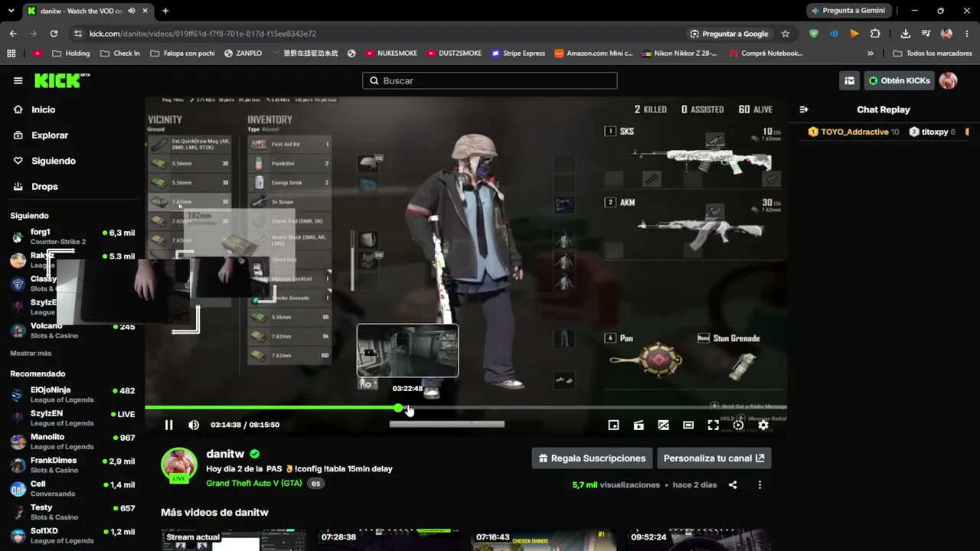This screenshot has width=980, height=551.
Task: Open titoxpy in chat leaderboard
Action: (x=932, y=132)
